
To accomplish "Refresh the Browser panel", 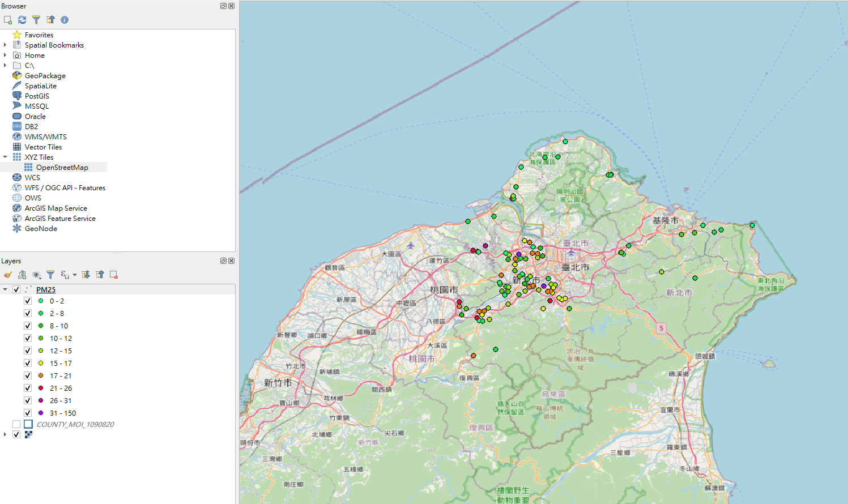I will tap(22, 20).
